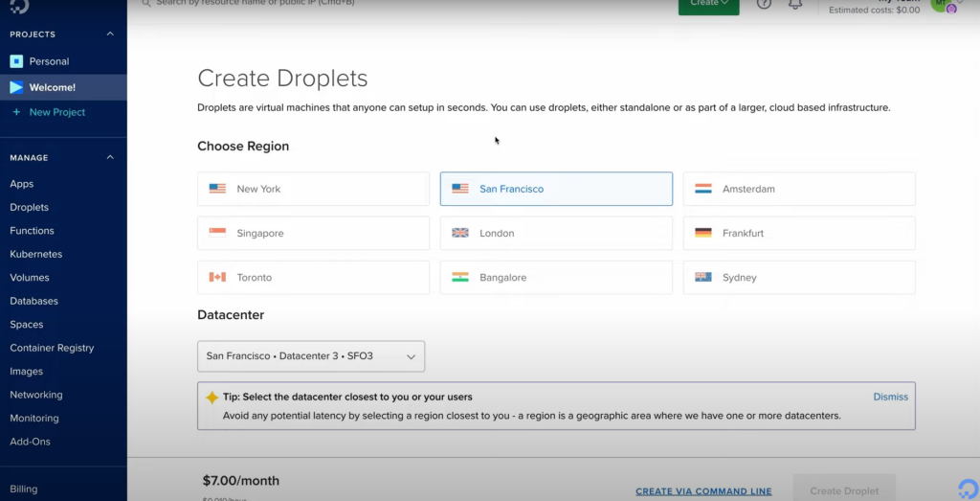Click the Singapore flag icon
Viewport: 980px width, 501px height.
217,233
